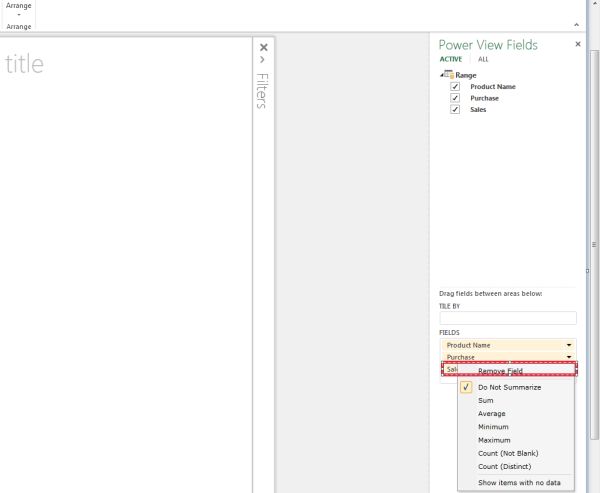Choose Count (Distinct) option
Screen dimensions: 600x493
(504, 467)
